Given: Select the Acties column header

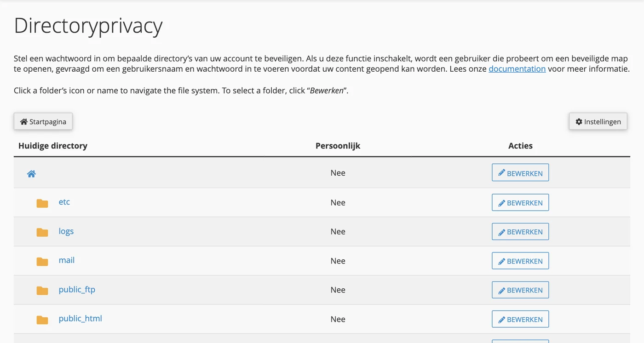Looking at the screenshot, I should pos(520,146).
